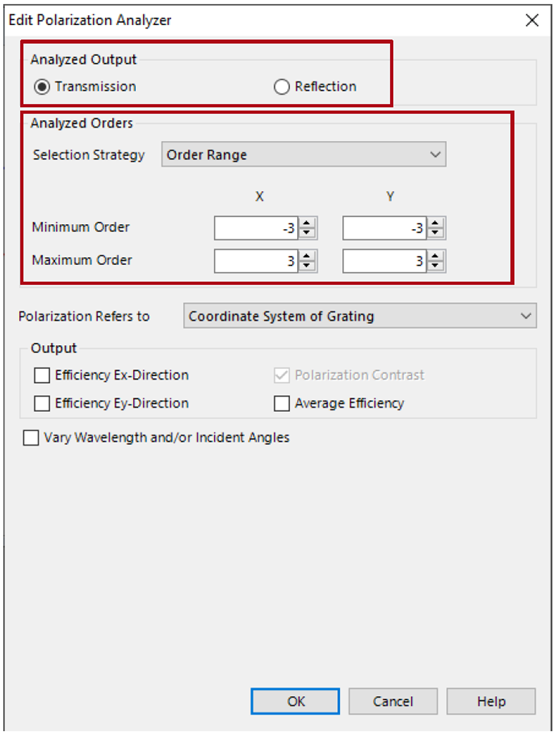554x736 pixels.
Task: Decrease the Maximum Order X value
Action: [307, 266]
